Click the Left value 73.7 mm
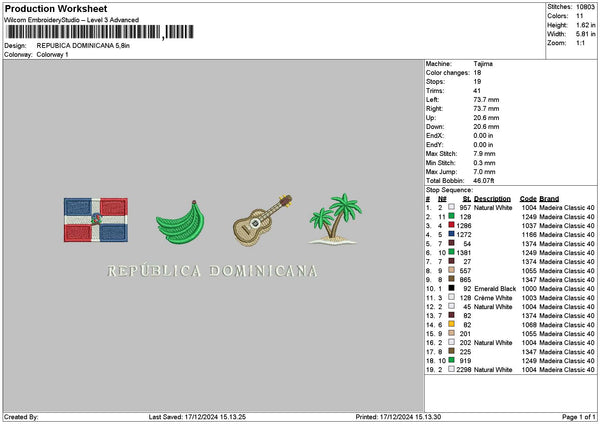This screenshot has height=424, width=600. 486,100
